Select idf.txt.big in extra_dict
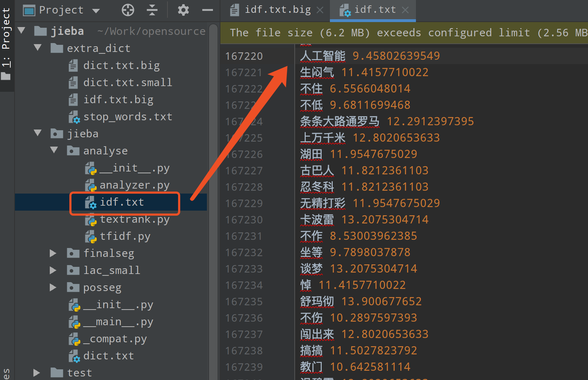The width and height of the screenshot is (588, 380). pos(118,100)
